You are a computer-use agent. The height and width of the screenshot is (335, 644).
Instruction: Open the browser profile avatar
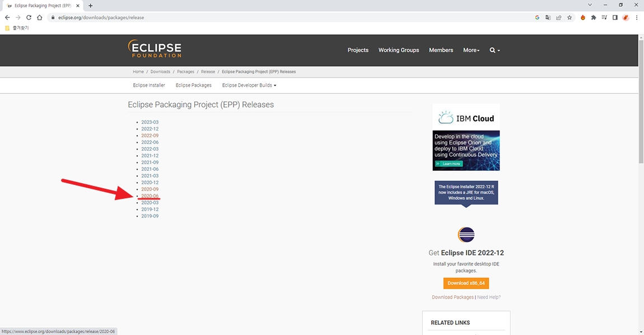626,18
